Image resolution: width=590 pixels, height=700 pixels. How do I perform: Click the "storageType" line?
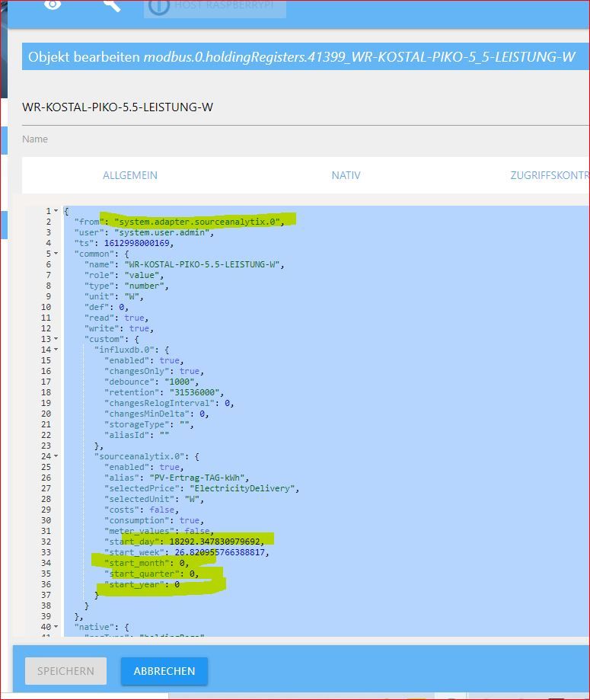[x=148, y=424]
